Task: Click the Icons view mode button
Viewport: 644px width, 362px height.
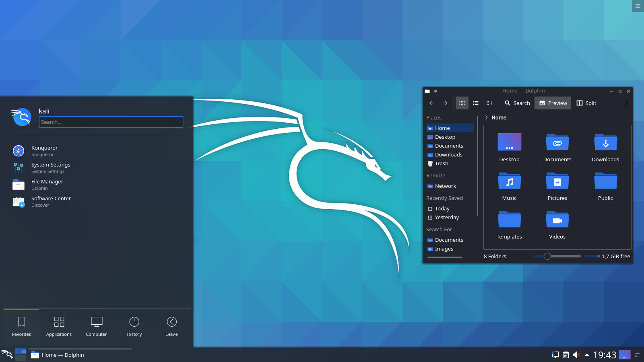Action: (462, 103)
